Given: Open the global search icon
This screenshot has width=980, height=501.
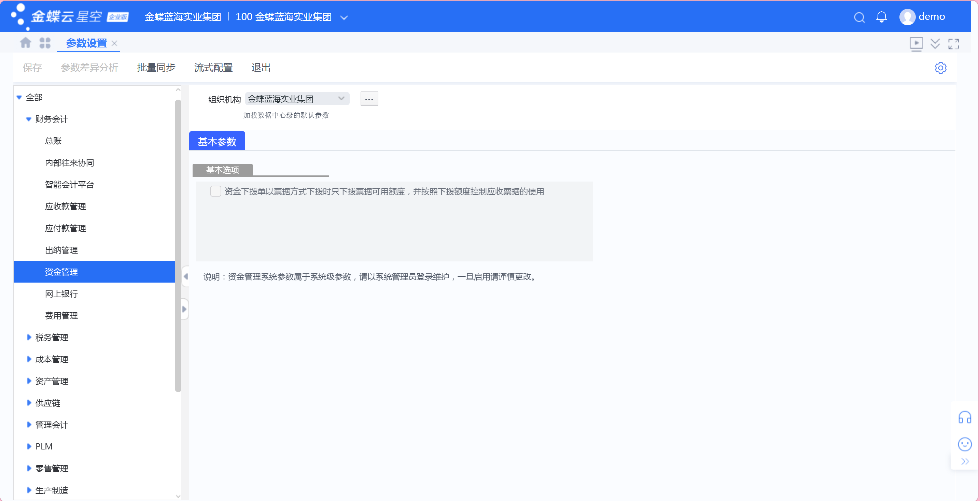Looking at the screenshot, I should pos(859,17).
